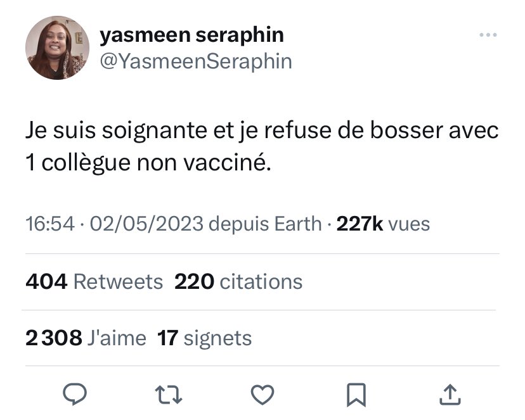Open the 'depuis Earth' location label

coord(265,224)
